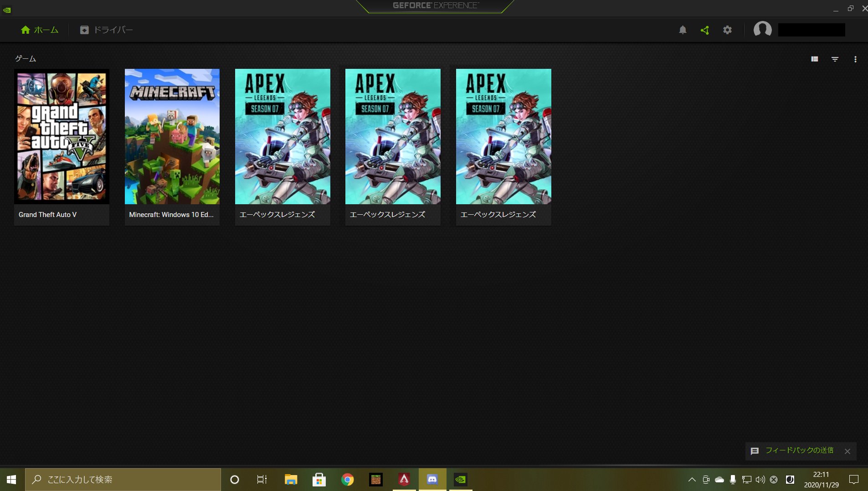Switch game library to tile layout view
This screenshot has height=491, width=868.
(x=815, y=59)
